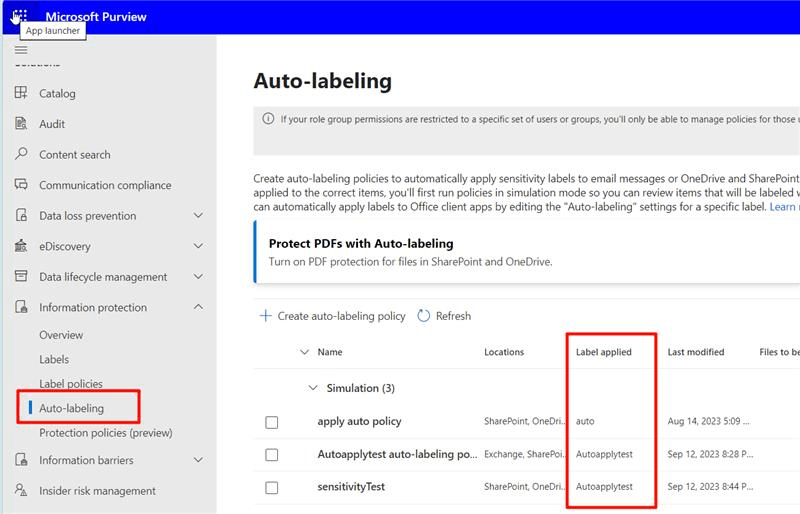
Task: Collapse the navigation hamburger menu
Action: [x=21, y=50]
